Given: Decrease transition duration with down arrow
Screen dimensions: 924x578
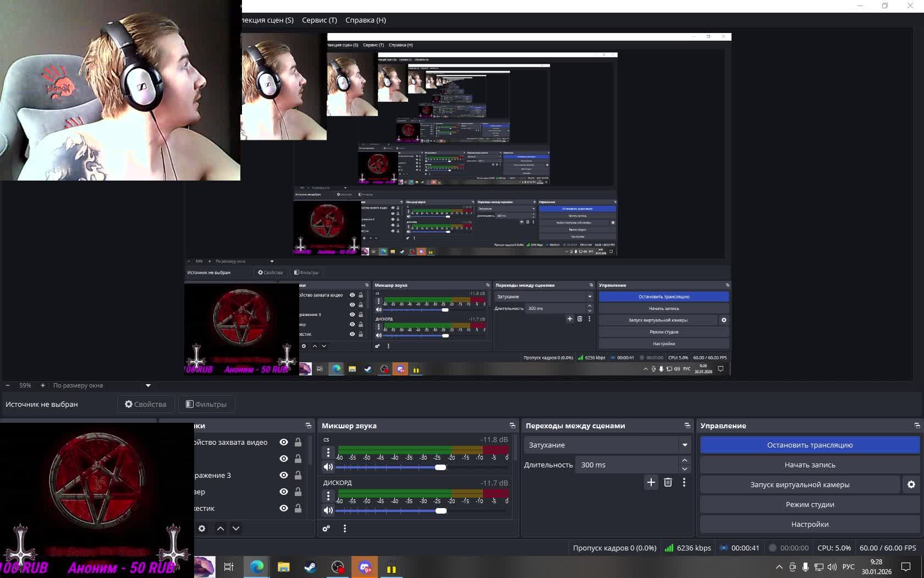Looking at the screenshot, I should click(x=684, y=469).
